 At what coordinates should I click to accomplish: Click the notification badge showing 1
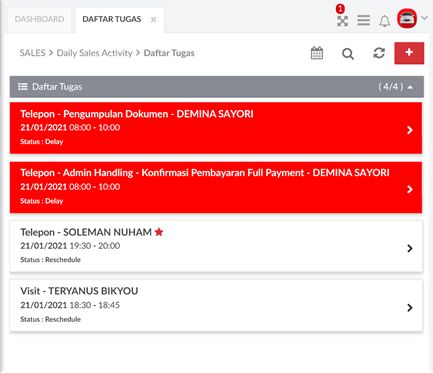coord(340,8)
